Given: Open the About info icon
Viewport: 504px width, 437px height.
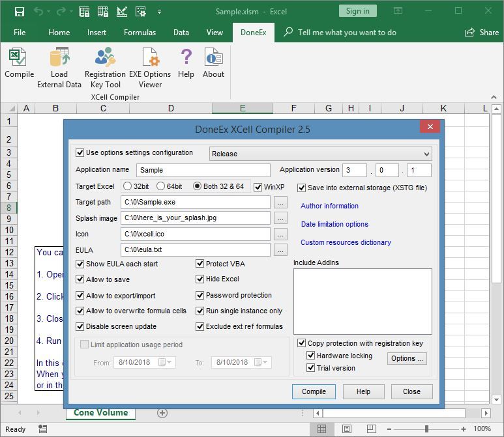Looking at the screenshot, I should (x=213, y=63).
